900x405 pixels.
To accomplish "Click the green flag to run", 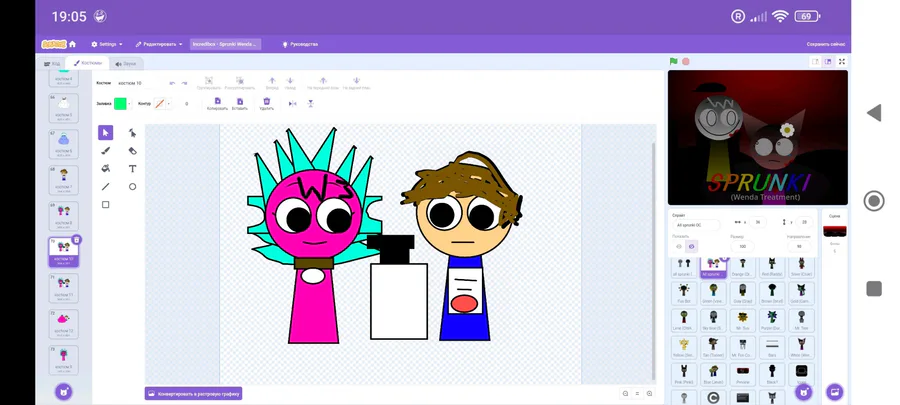I will point(674,61).
